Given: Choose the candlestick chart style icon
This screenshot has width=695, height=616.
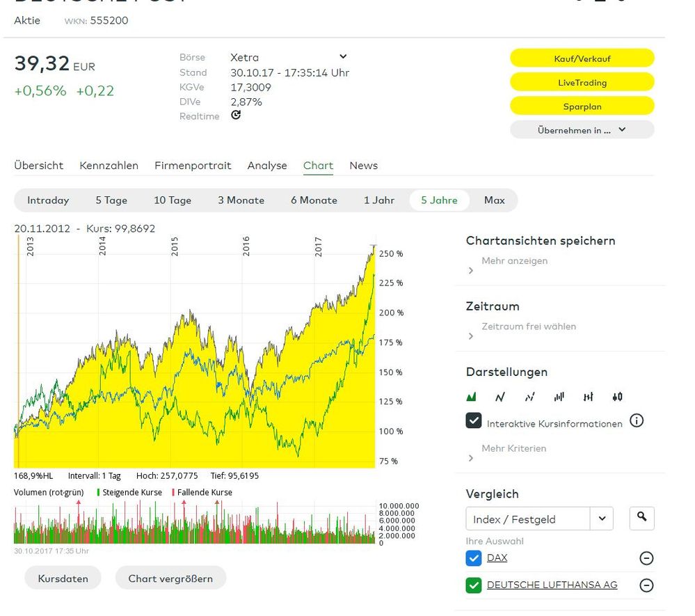Looking at the screenshot, I should [x=617, y=397].
